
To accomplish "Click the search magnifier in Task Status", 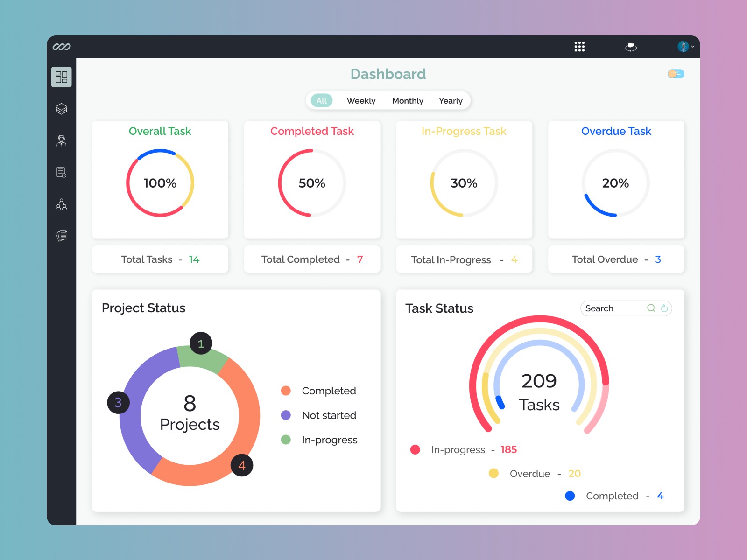I will coord(651,308).
